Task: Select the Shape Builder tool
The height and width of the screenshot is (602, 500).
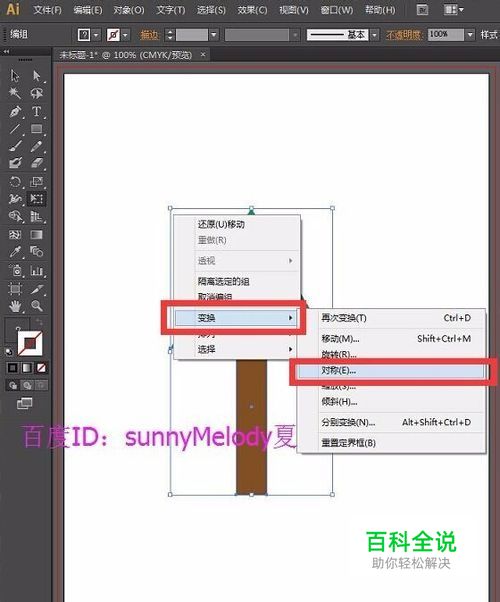Action: (15, 216)
